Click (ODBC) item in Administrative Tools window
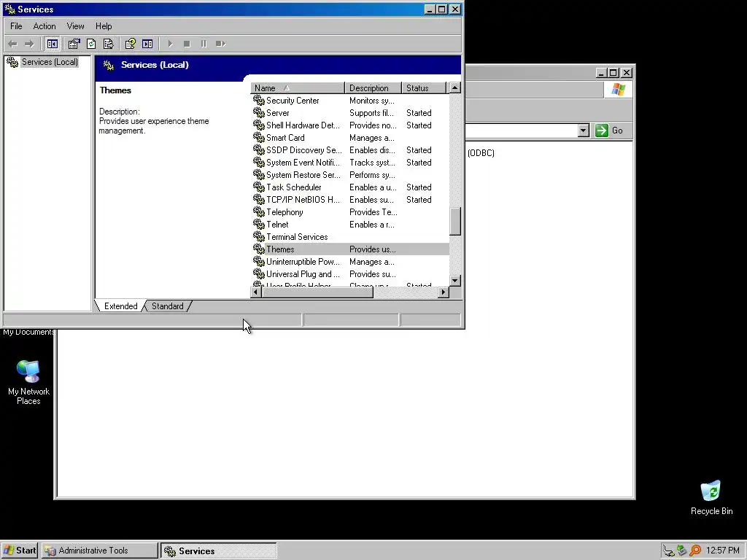Image resolution: width=747 pixels, height=560 pixels. (481, 153)
